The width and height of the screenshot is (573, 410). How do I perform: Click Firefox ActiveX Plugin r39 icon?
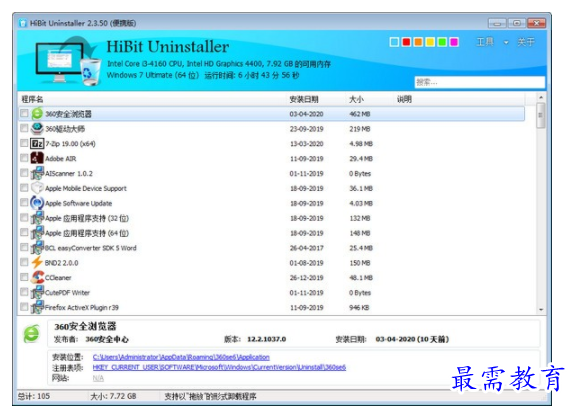(x=37, y=307)
